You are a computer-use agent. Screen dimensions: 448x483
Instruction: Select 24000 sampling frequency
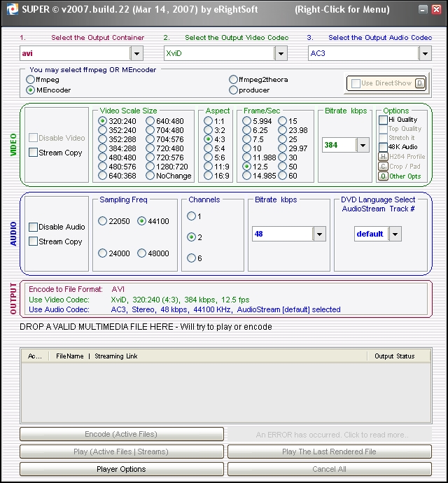(x=102, y=253)
